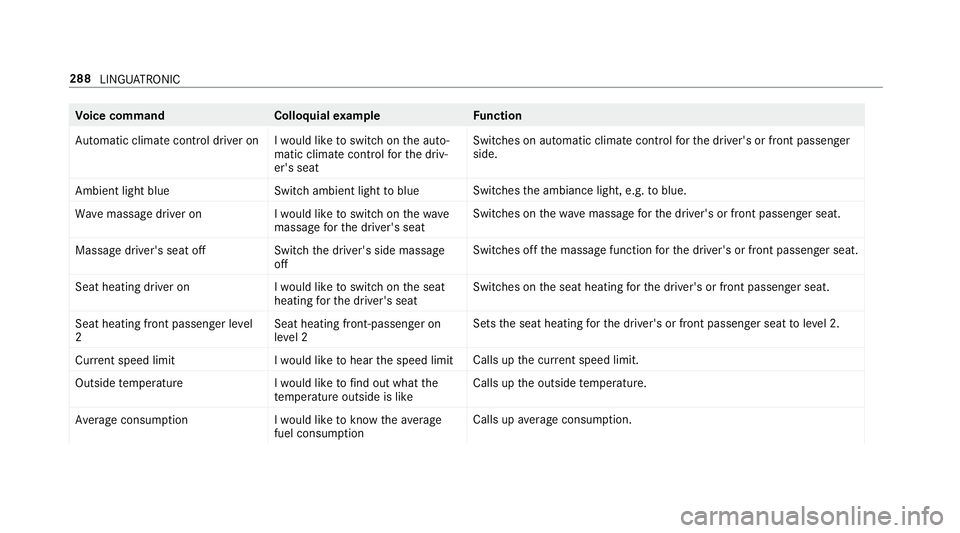Image resolution: width=960 pixels, height=533 pixels.
Task: Select 'Wave massage driver on' cell
Action: pyautogui.click(x=138, y=214)
